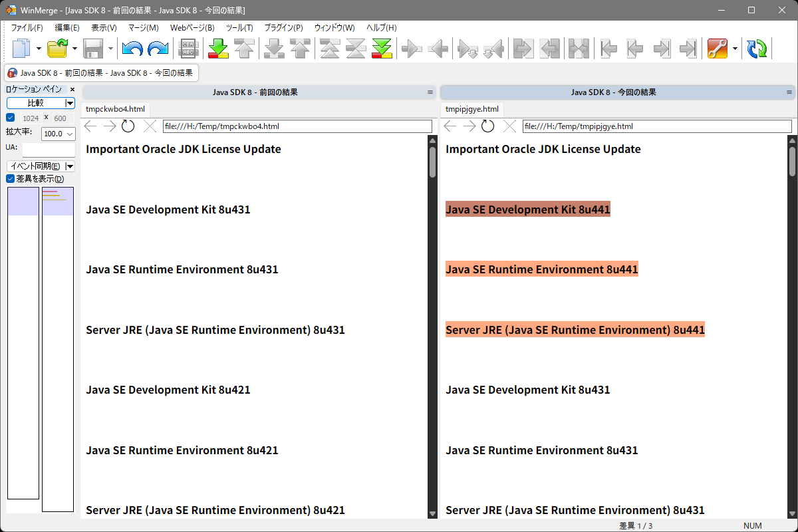
Task: Open the ファイル(F) menu
Action: coord(27,28)
